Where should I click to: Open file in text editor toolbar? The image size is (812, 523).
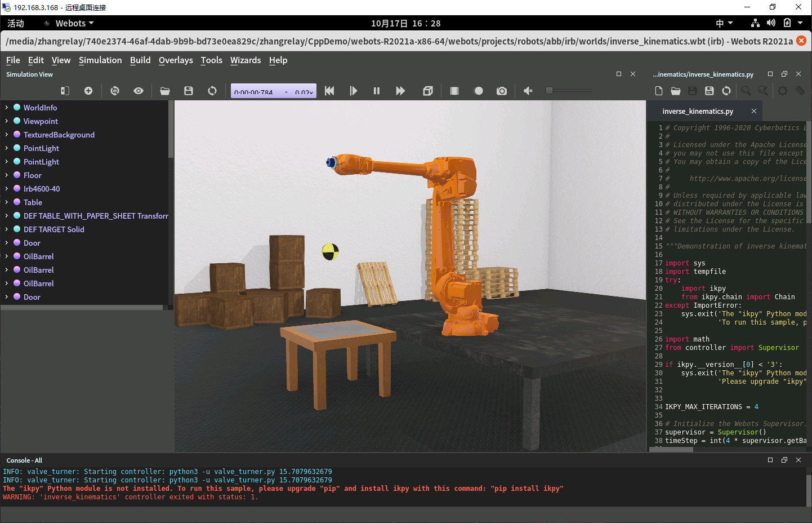676,91
